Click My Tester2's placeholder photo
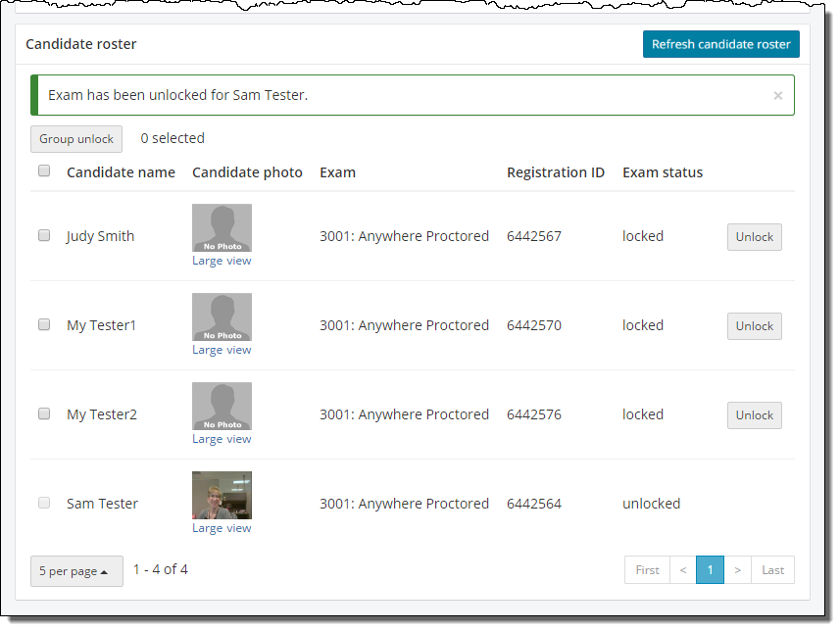Viewport: 840px width, 631px height. coord(222,406)
